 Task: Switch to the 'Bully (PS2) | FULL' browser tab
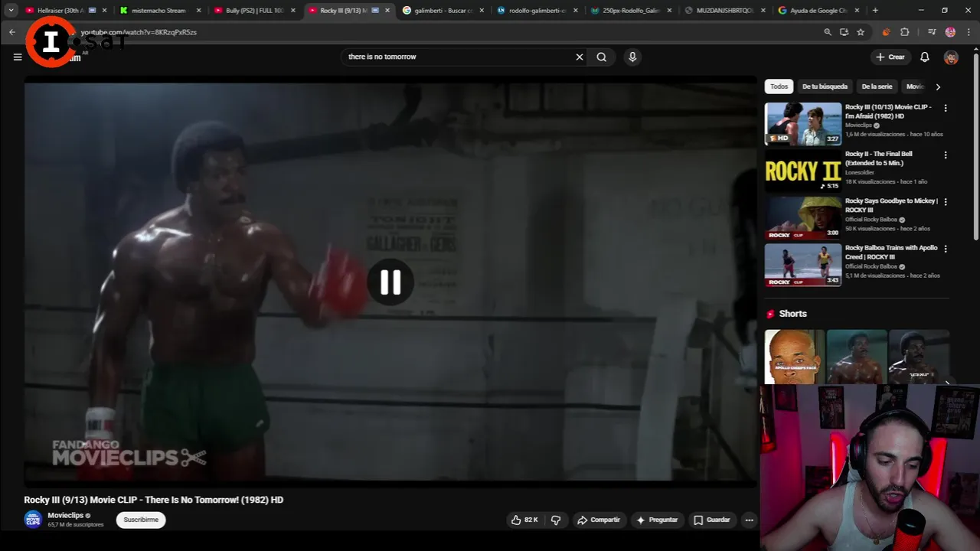255,11
